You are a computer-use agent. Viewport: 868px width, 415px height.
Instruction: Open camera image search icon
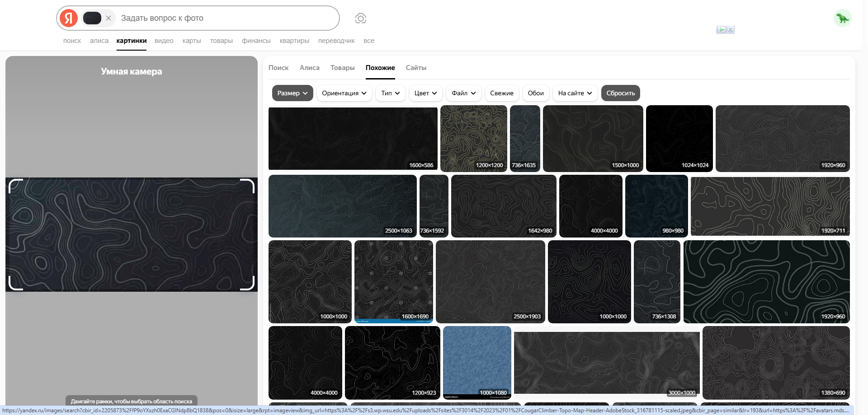click(x=361, y=18)
